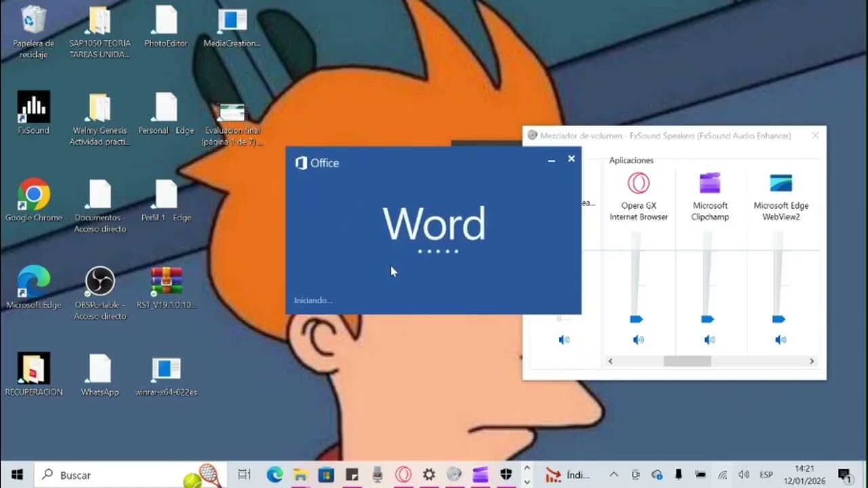Click the Microsoft Edge WebView2 icon in mixer
The width and height of the screenshot is (868, 488).
781,183
